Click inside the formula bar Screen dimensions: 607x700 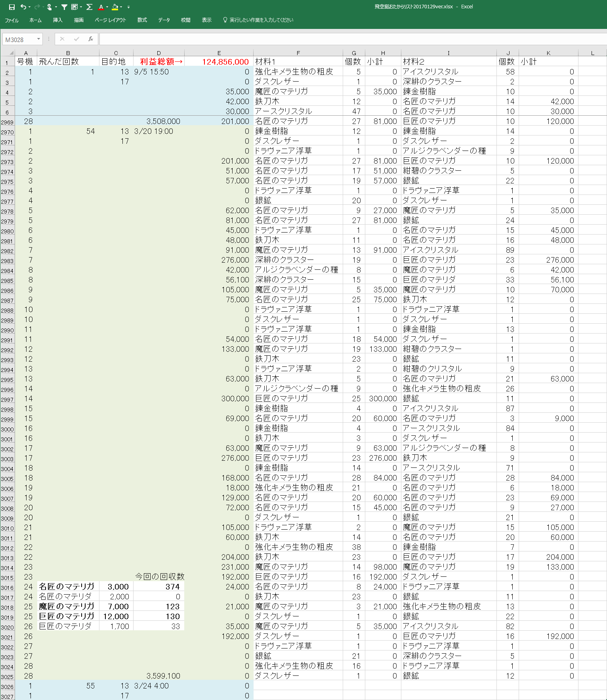coord(349,39)
